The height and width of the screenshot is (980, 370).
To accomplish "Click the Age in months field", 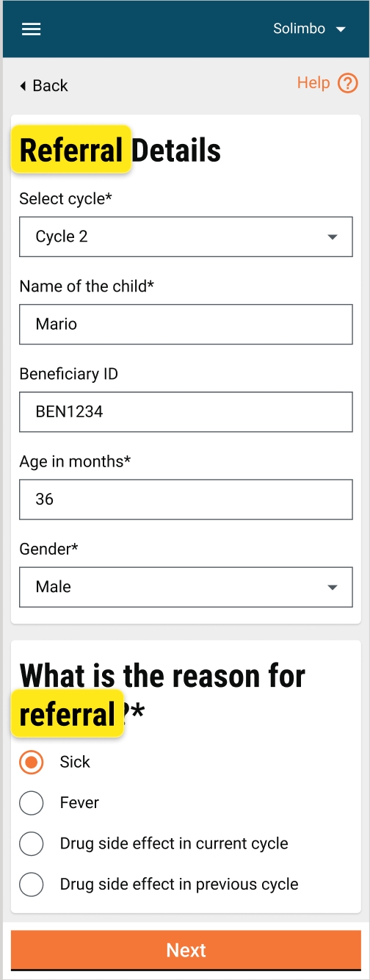I will coord(186,500).
